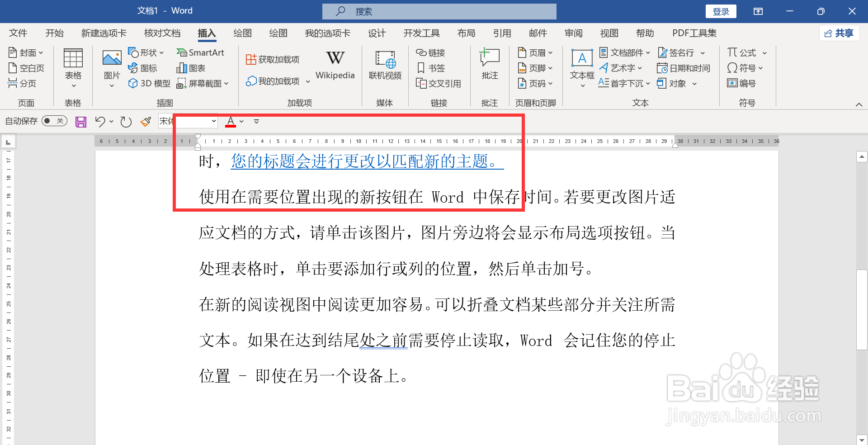Image resolution: width=868 pixels, height=445 pixels.
Task: Switch to the References (引用) tab
Action: click(502, 33)
